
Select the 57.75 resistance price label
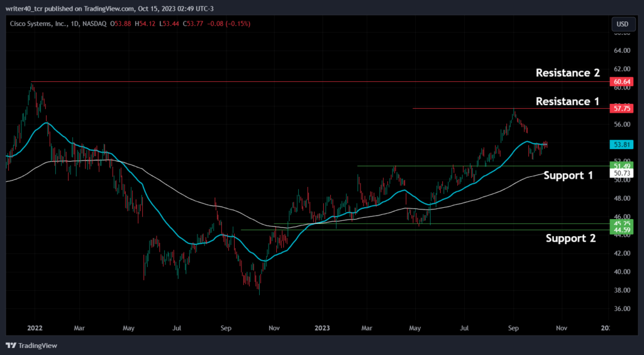coord(621,109)
